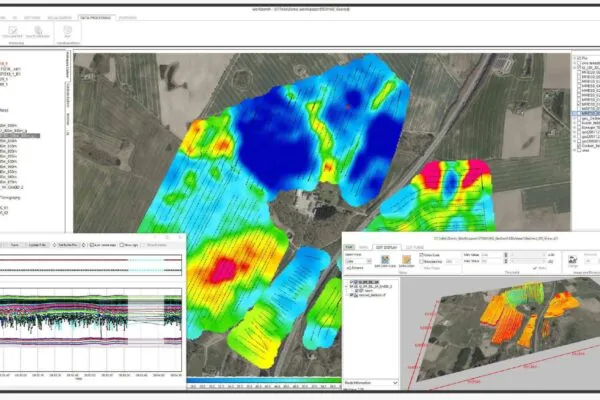Toggle second checkbox in data plot toolbar

click(x=122, y=245)
